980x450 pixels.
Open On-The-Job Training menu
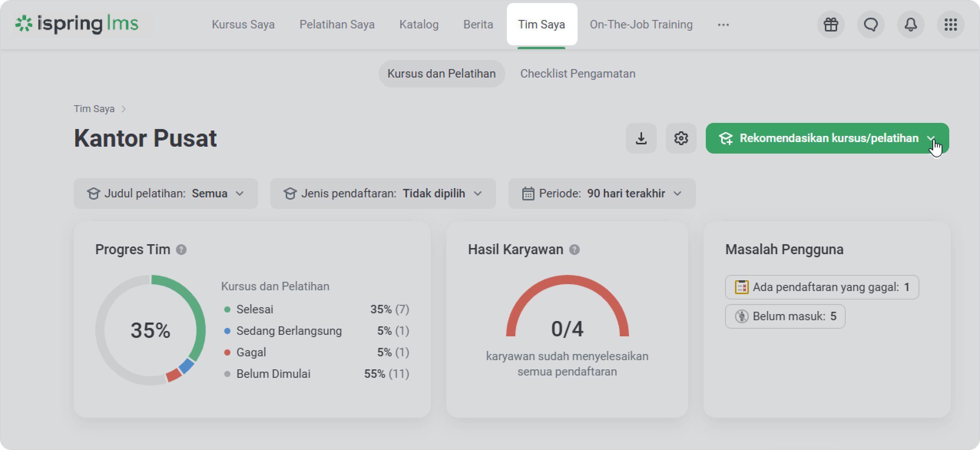[x=641, y=25]
